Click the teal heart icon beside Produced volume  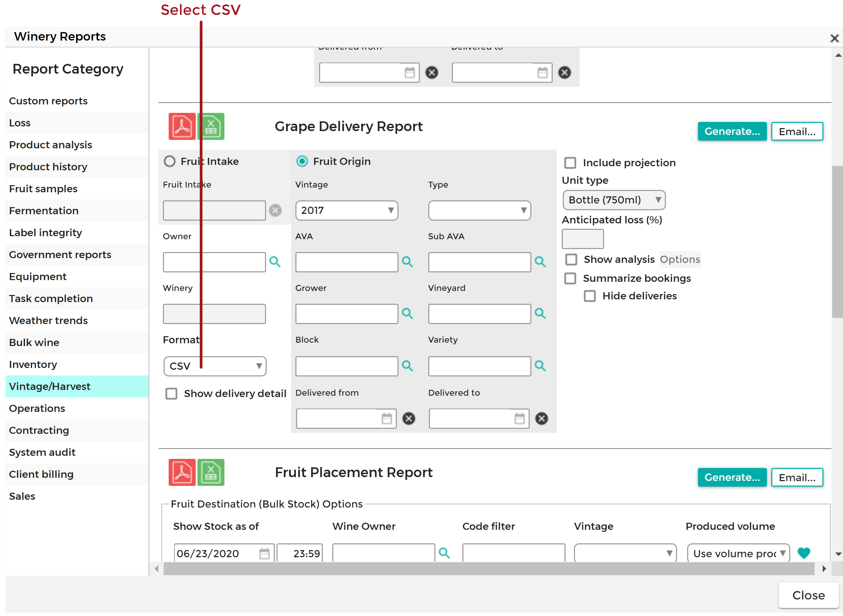point(804,553)
